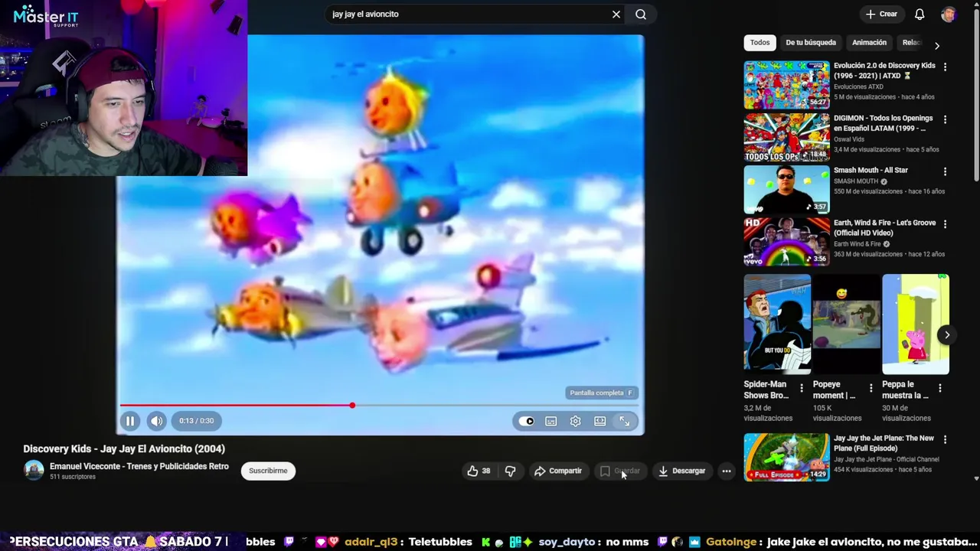Open Evolución 2.0 de Discovery Kids thumbnail
Image resolution: width=980 pixels, height=551 pixels.
click(786, 85)
